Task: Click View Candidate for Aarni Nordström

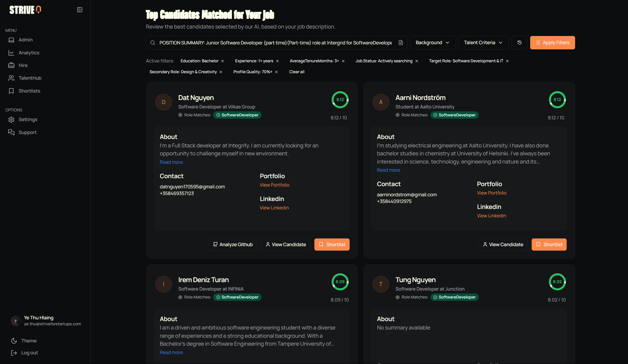Action: pyautogui.click(x=503, y=245)
